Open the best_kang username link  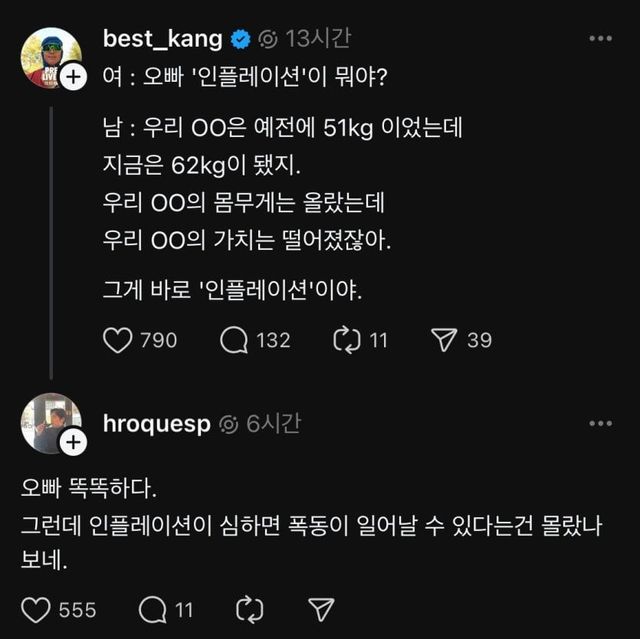click(161, 39)
